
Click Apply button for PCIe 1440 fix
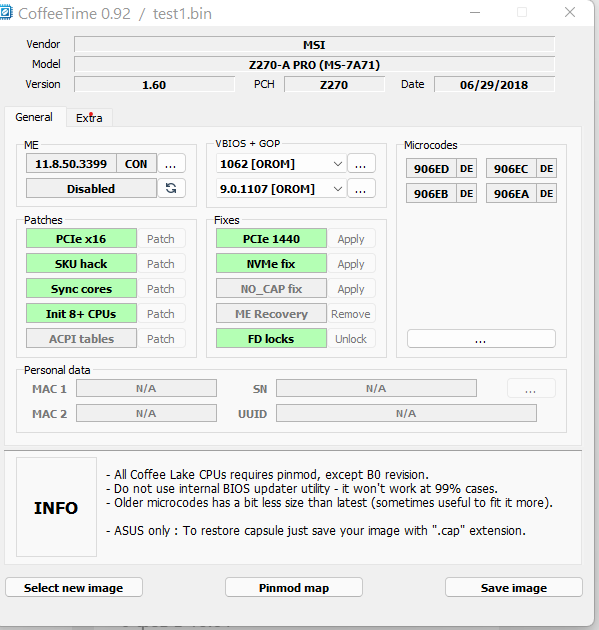351,239
